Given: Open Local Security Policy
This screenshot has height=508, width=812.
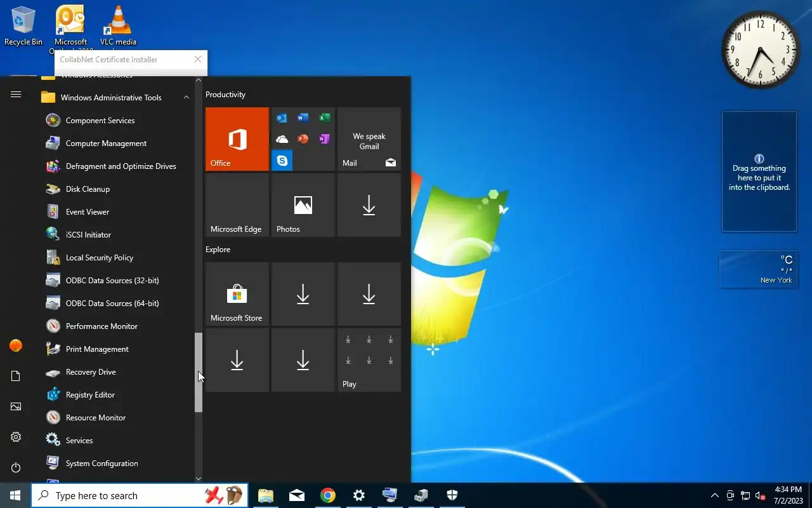Looking at the screenshot, I should pyautogui.click(x=118, y=258).
